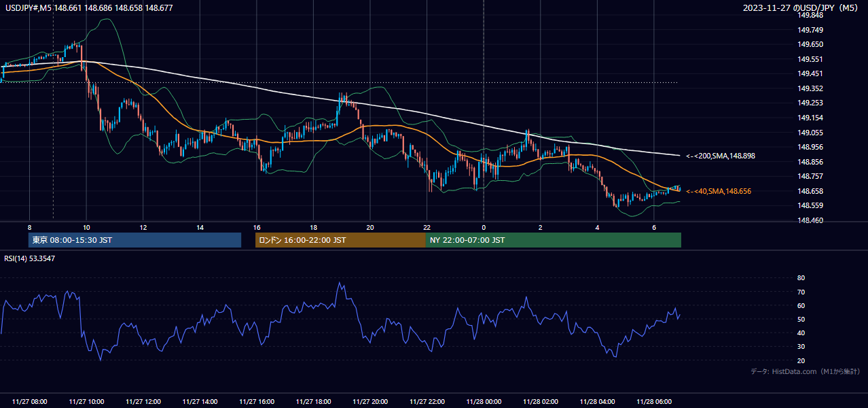Click the 40 SMA label showing 148.656
Viewport: 868px width, 408px height.
tap(719, 192)
